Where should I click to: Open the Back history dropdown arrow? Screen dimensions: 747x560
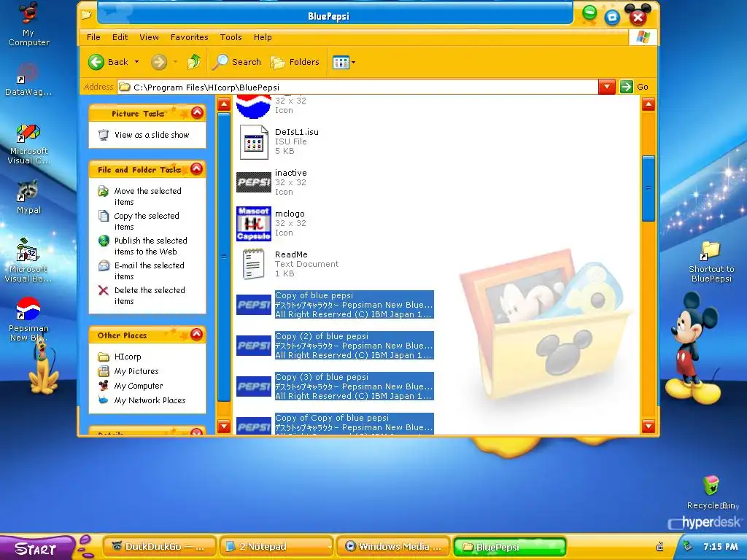point(136,62)
